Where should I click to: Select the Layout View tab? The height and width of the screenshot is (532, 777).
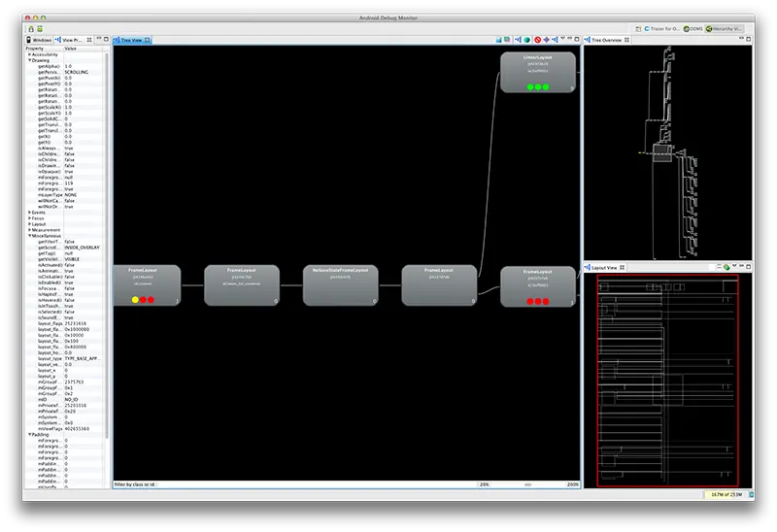tap(604, 268)
